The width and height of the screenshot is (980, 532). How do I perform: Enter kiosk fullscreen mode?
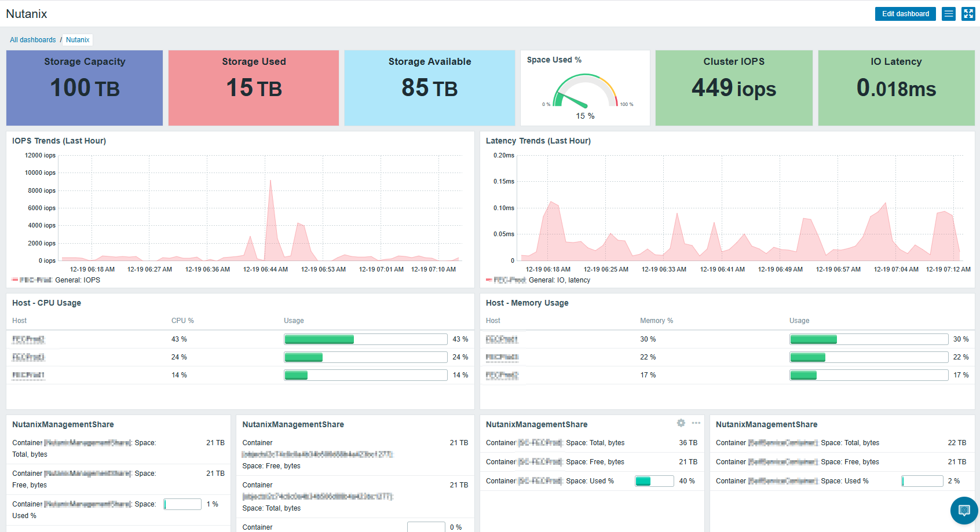[x=968, y=14]
